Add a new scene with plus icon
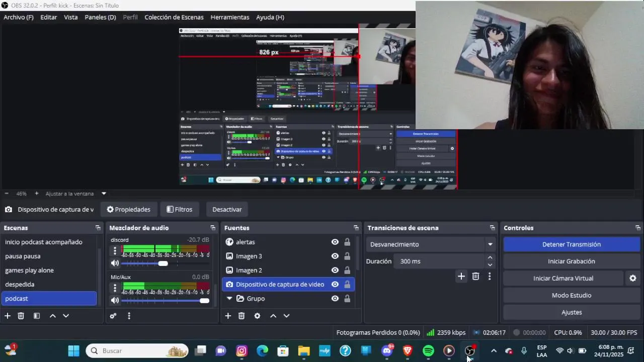 (8, 316)
